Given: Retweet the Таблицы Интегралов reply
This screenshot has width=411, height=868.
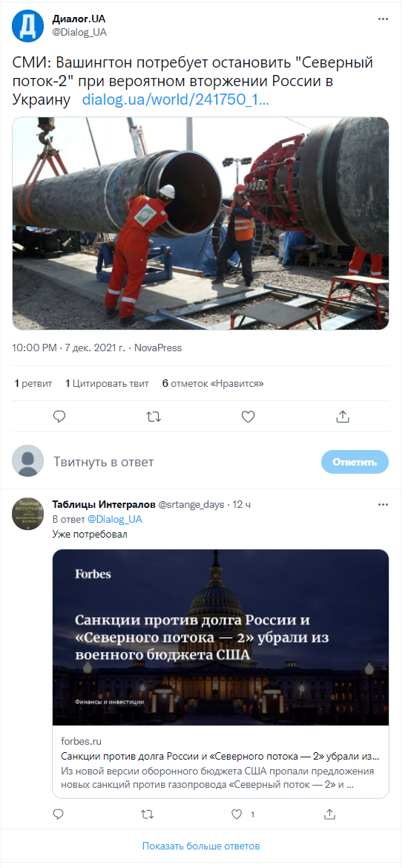Looking at the screenshot, I should pyautogui.click(x=147, y=814).
